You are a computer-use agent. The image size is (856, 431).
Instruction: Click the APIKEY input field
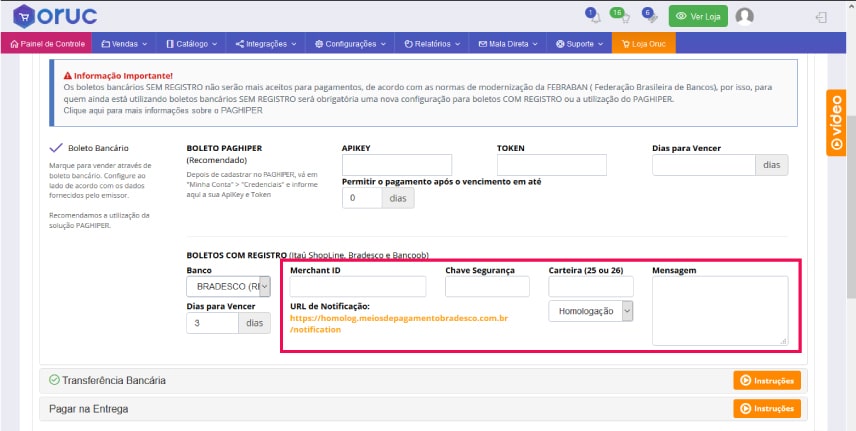click(397, 165)
